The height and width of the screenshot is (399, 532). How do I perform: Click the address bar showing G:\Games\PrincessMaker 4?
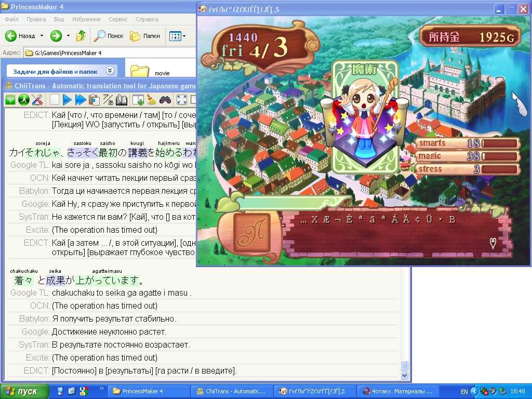pos(109,52)
